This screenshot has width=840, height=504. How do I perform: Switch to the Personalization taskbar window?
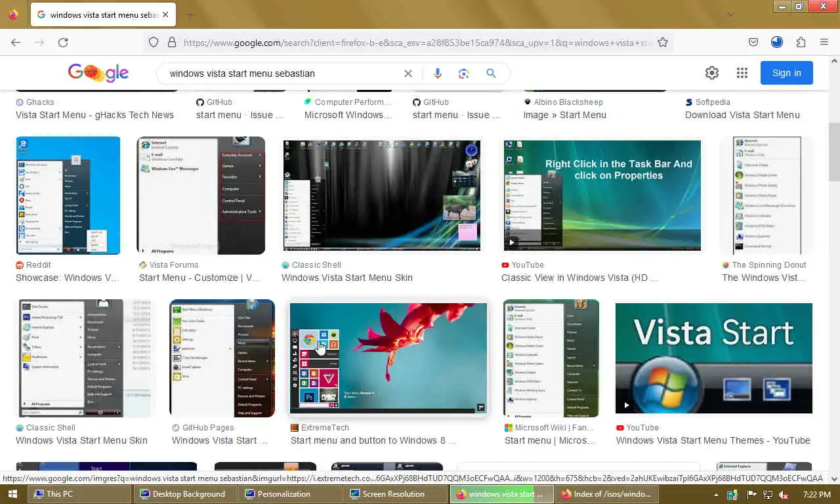click(x=290, y=494)
